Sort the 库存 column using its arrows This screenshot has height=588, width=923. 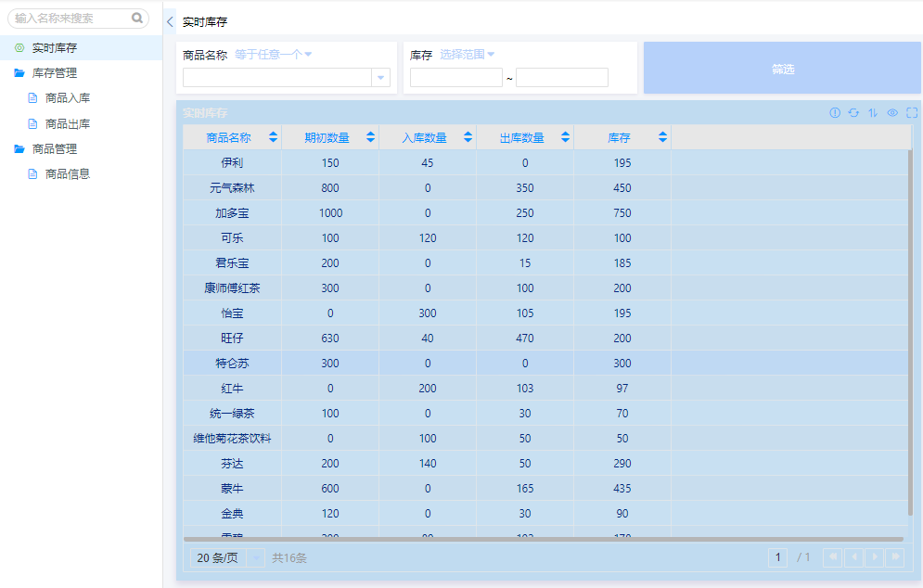point(662,137)
